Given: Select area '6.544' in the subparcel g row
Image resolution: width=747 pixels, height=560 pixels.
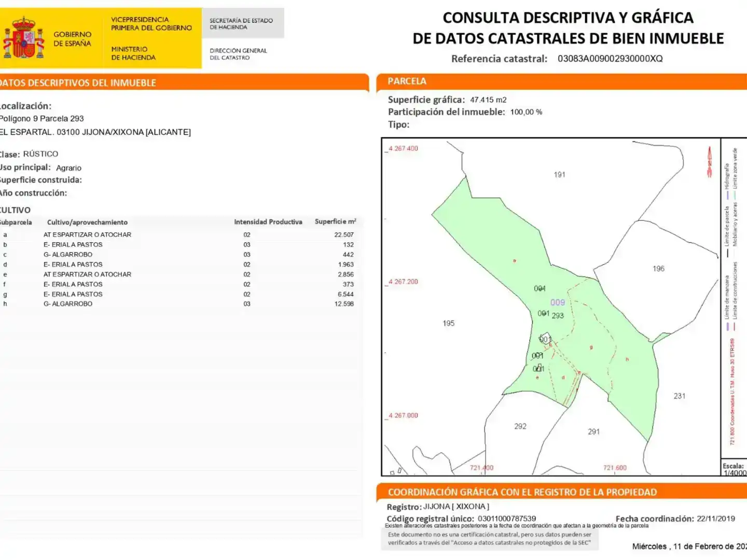Looking at the screenshot, I should [x=346, y=294].
